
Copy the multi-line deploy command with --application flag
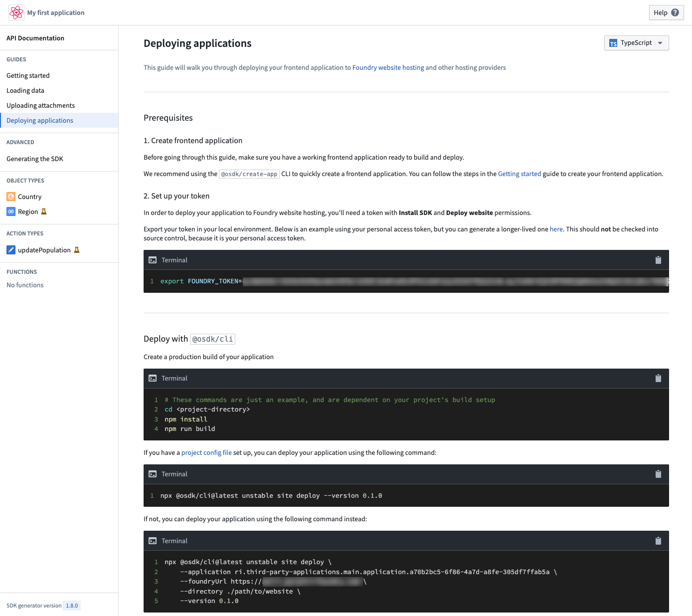658,541
